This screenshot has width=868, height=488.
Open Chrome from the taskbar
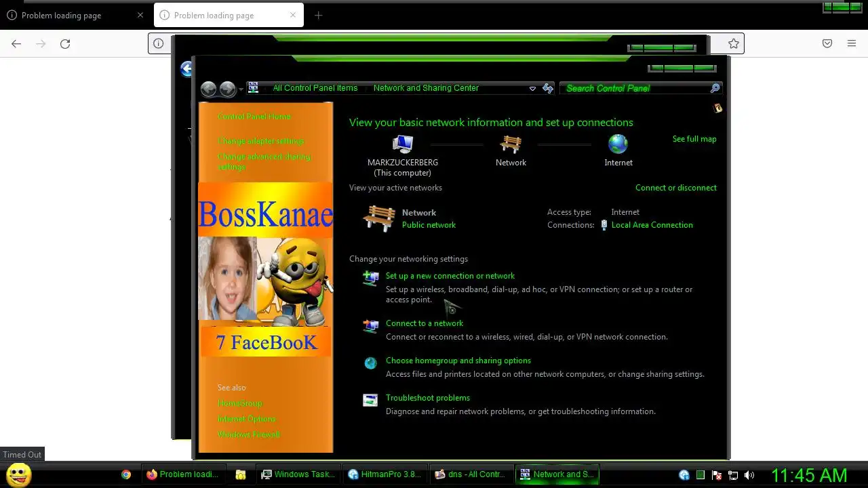pyautogui.click(x=126, y=474)
